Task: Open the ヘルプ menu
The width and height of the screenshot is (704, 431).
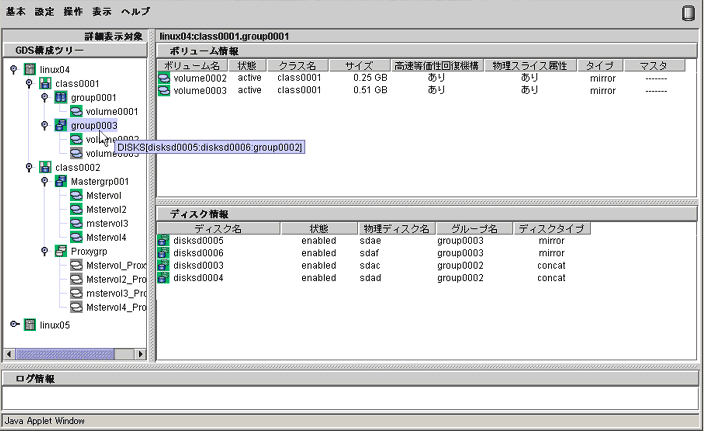Action: tap(135, 12)
